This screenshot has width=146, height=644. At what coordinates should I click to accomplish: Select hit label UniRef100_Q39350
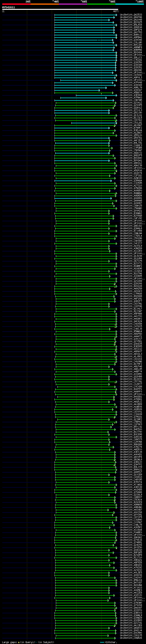tap(131, 63)
